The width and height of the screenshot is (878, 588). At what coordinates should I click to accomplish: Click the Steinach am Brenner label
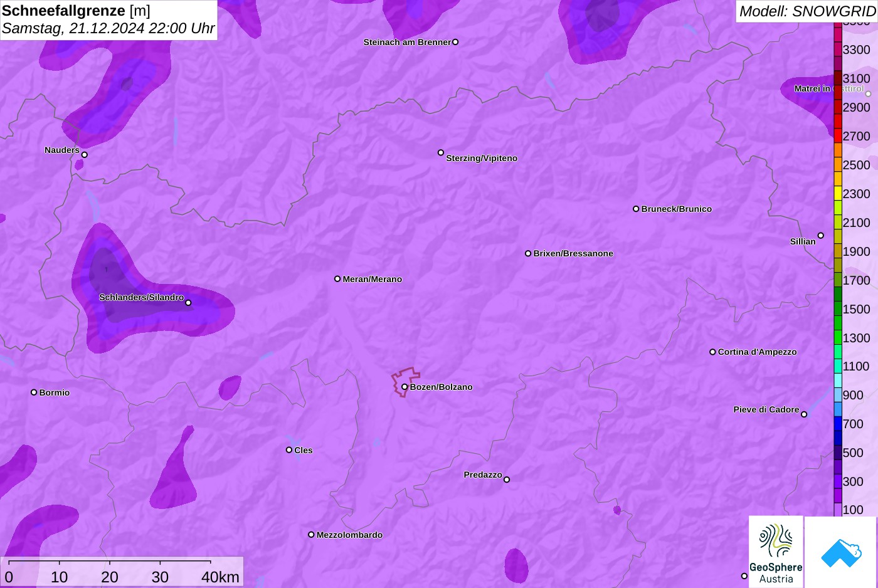click(407, 42)
